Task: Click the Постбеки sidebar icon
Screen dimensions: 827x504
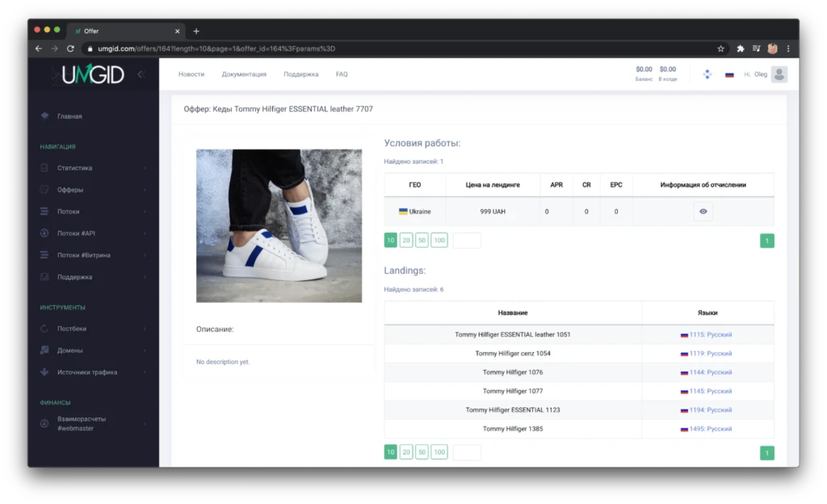Action: click(x=44, y=329)
